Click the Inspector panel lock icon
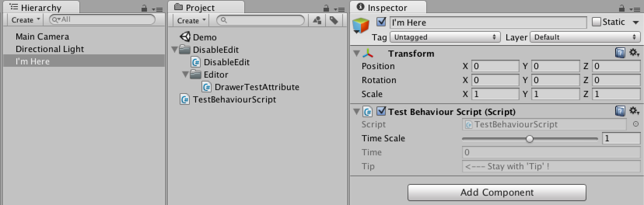The height and width of the screenshot is (205, 644). pos(621,8)
